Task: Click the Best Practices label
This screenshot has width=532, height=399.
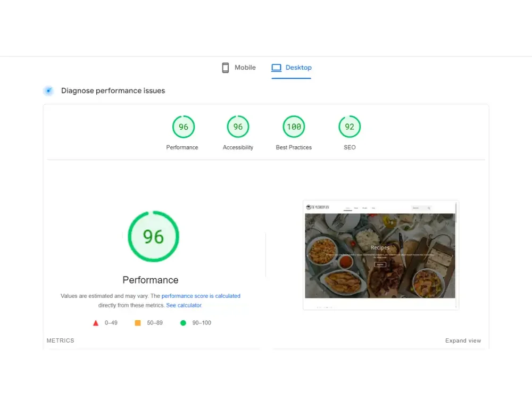Action: tap(294, 147)
